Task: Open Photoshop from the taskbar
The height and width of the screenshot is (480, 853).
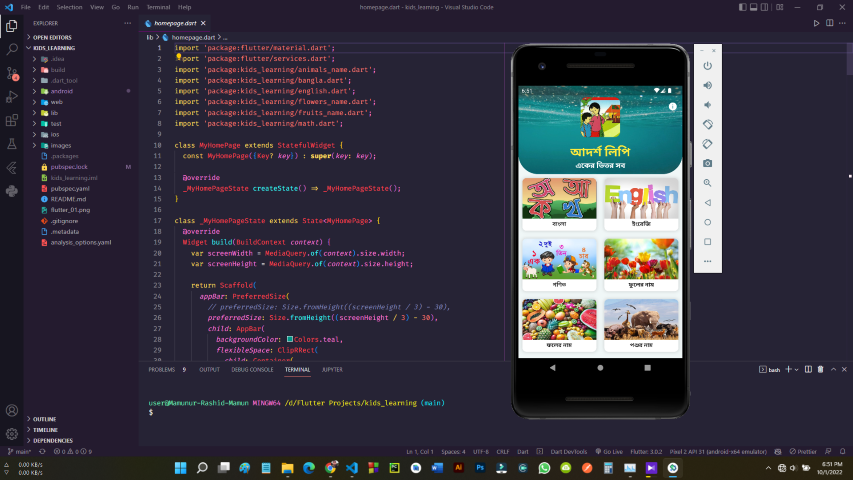Action: tap(480, 468)
